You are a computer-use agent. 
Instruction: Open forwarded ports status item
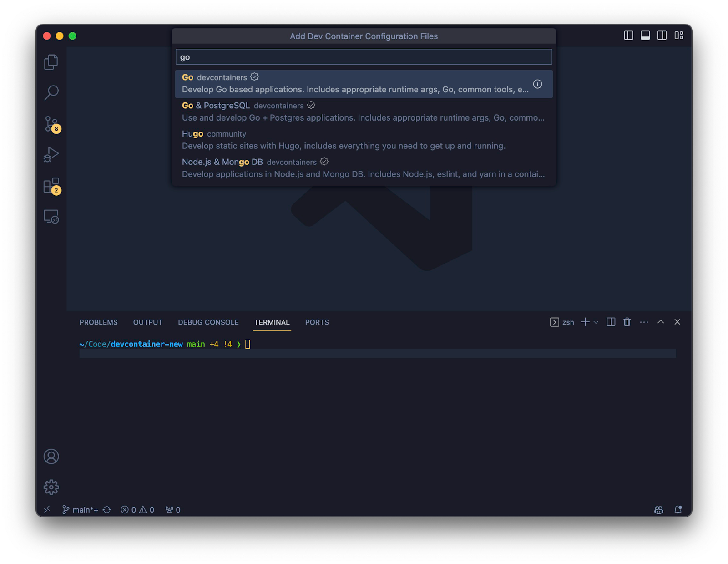173,510
